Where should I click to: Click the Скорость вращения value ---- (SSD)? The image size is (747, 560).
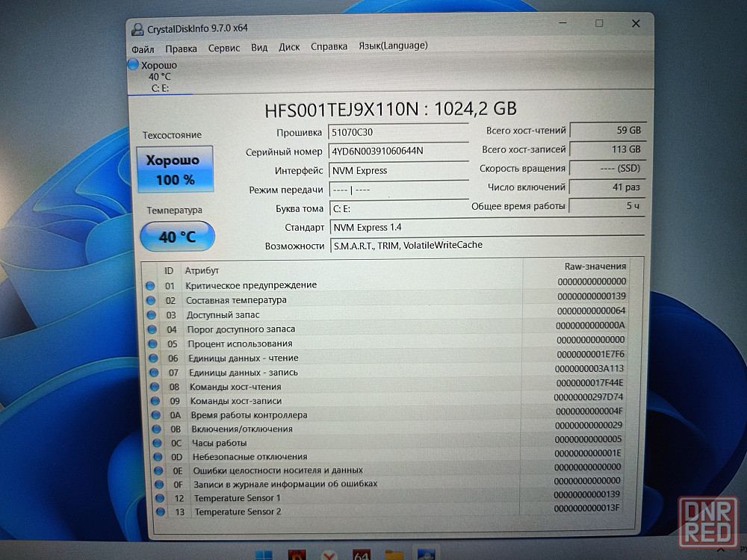tap(607, 168)
